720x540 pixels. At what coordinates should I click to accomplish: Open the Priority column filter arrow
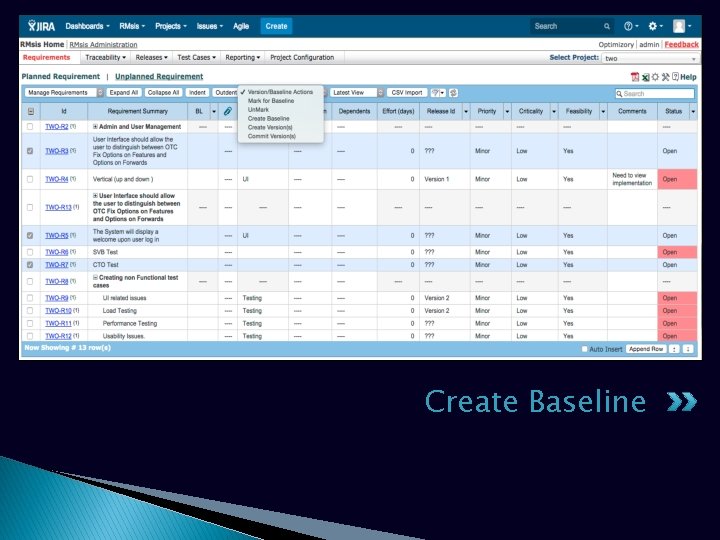click(x=507, y=111)
